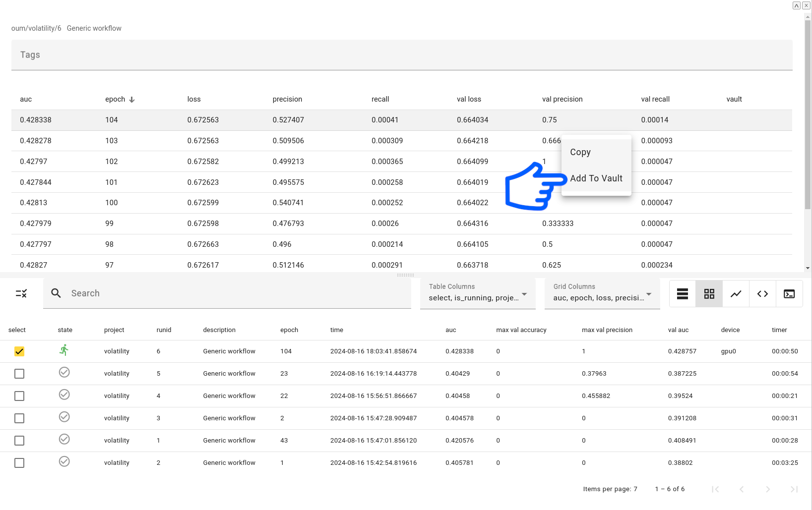
Task: Open the terminal console view
Action: click(x=789, y=294)
